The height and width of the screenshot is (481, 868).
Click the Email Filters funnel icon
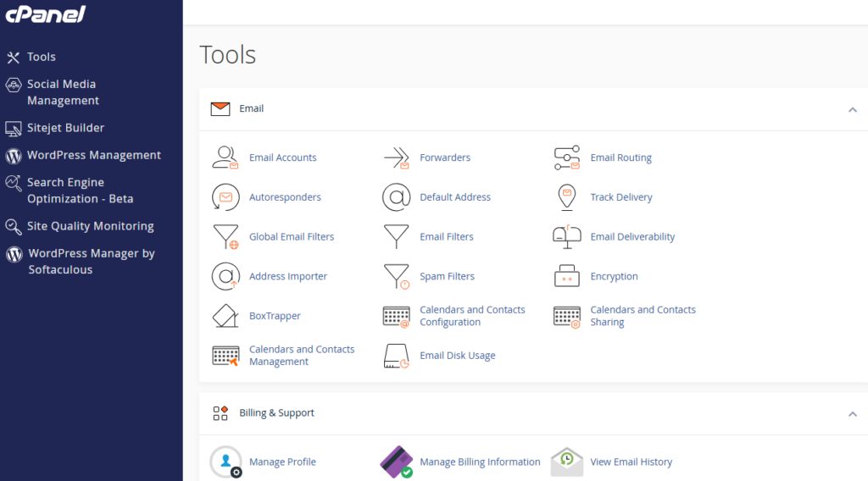(397, 236)
